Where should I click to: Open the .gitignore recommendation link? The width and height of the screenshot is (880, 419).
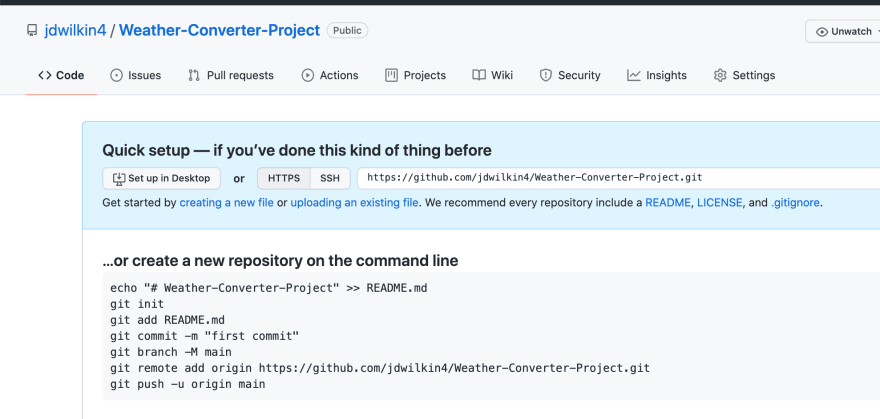795,202
